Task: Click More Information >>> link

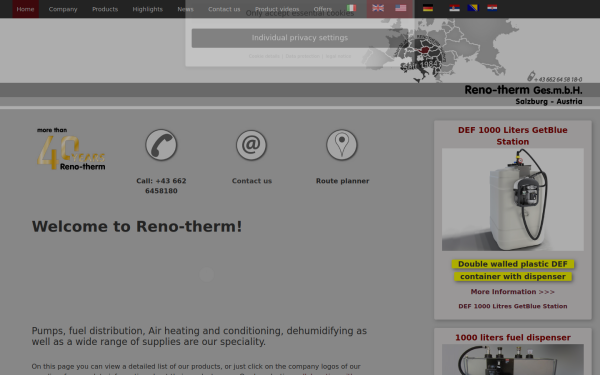Action: pyautogui.click(x=513, y=292)
